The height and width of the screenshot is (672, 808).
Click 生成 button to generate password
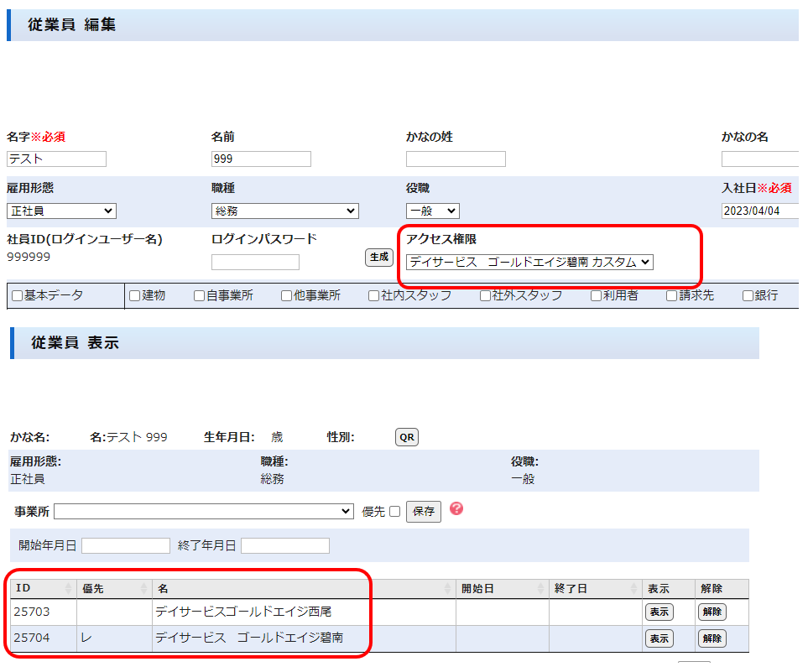click(x=379, y=258)
